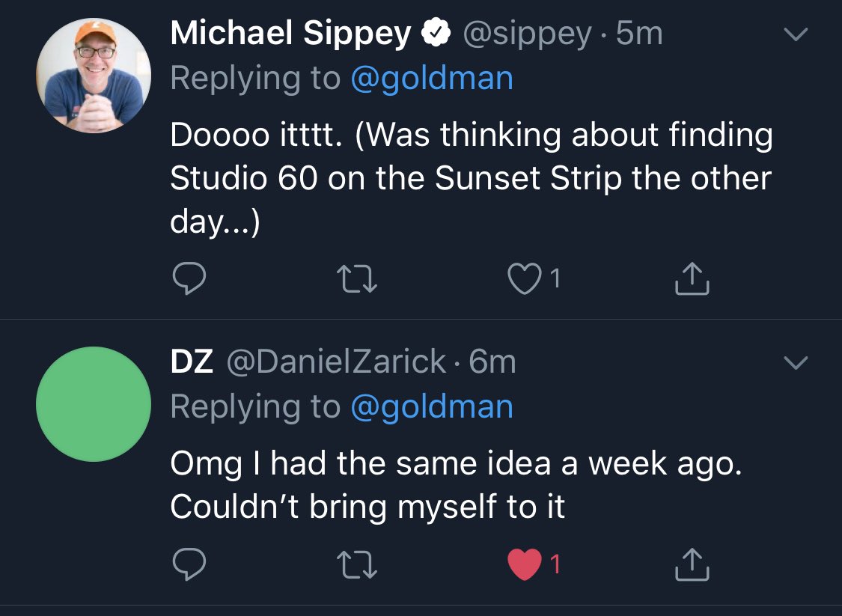Open options chevron on DZ's tweet
The width and height of the screenshot is (842, 616).
click(x=796, y=364)
